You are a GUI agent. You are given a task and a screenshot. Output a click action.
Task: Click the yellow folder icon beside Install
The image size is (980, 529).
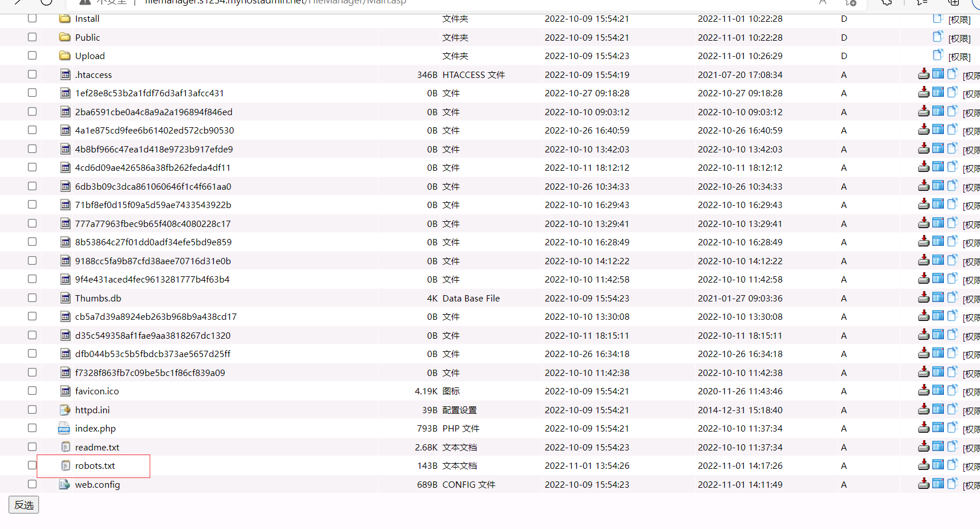click(x=65, y=19)
